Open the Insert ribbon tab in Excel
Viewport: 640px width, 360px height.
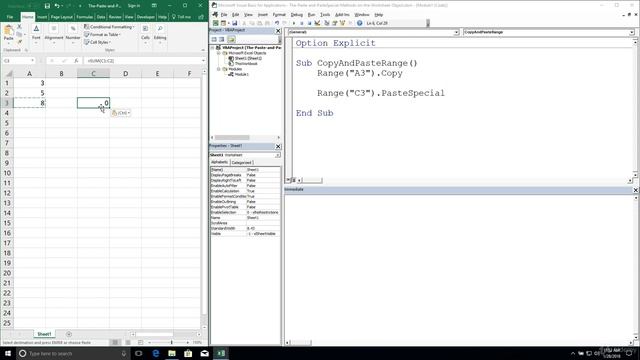[42, 17]
